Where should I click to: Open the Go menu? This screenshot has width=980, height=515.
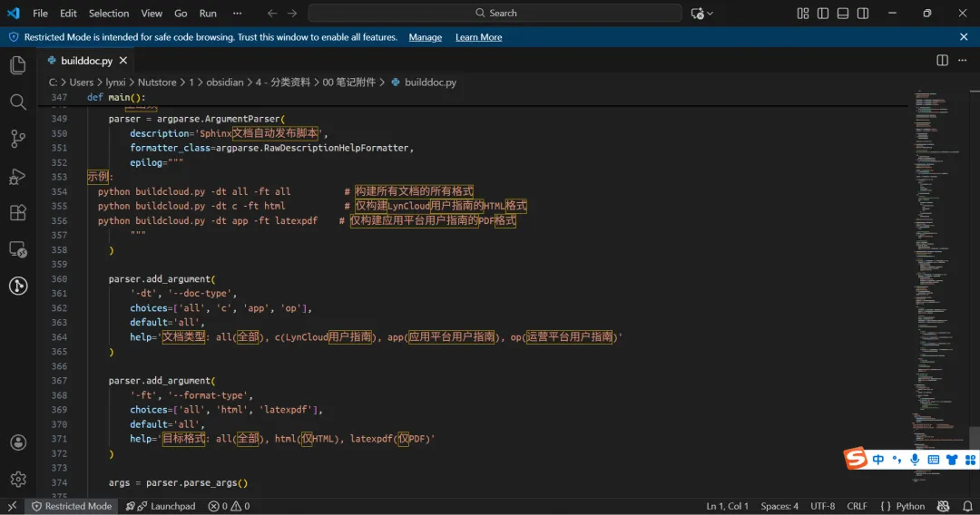(181, 13)
